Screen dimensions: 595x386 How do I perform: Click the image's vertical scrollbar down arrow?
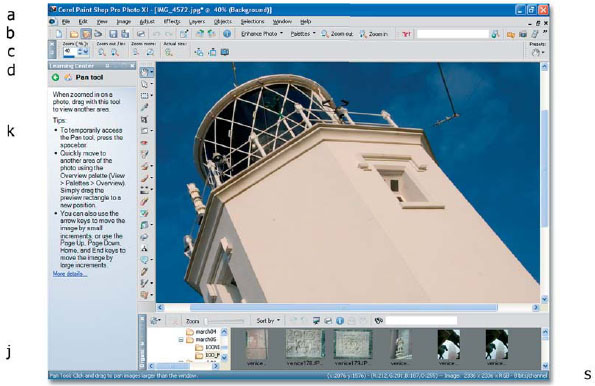click(x=544, y=299)
